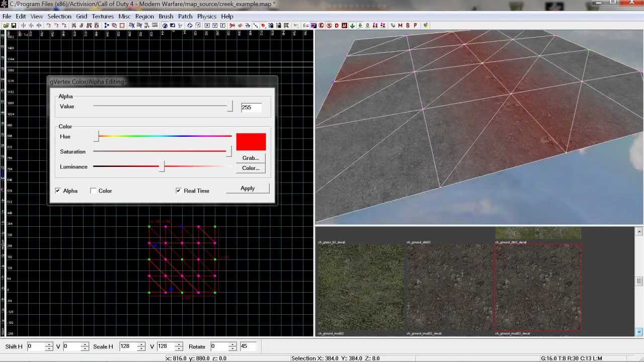The width and height of the screenshot is (644, 362).
Task: Click texture panel scrollbar down arrow
Action: pyautogui.click(x=639, y=332)
